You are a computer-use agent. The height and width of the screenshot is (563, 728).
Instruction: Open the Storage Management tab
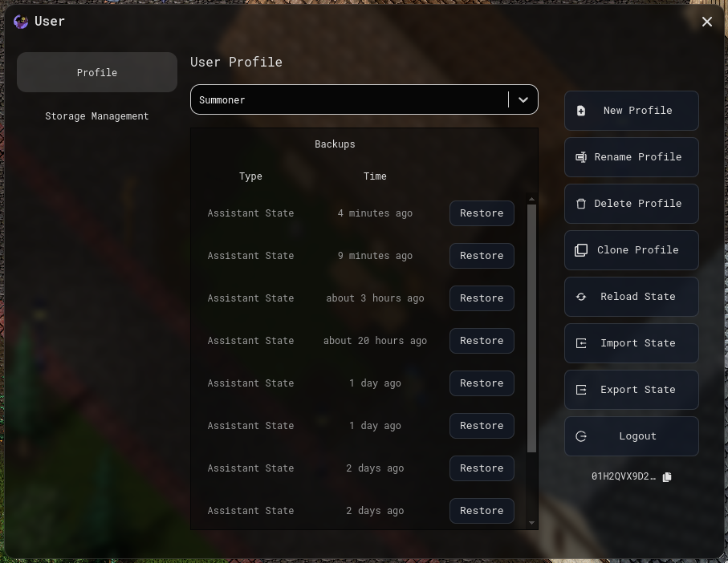tap(97, 116)
